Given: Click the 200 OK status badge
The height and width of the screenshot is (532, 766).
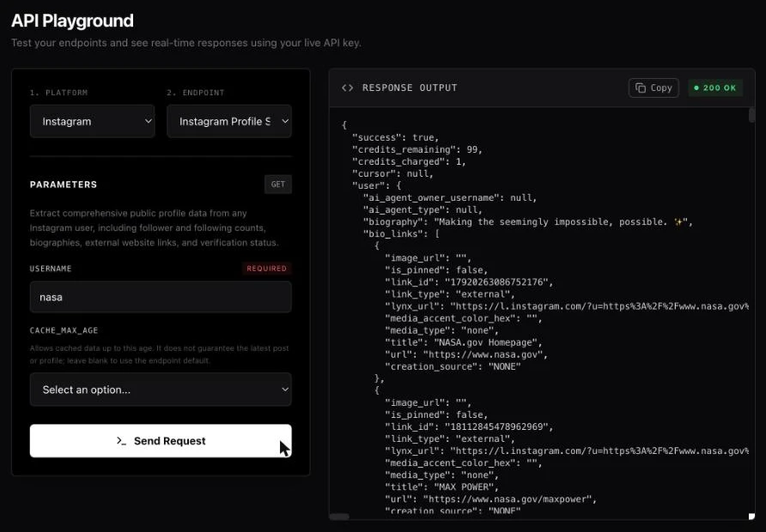Looking at the screenshot, I should (x=715, y=88).
